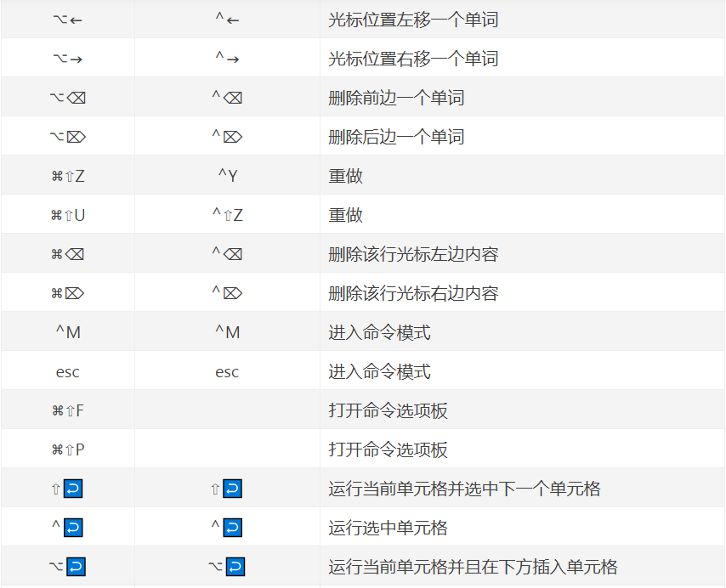726x588 pixels.
Task: Click the ^⌦ shortcut in the 删除后边一个单词 row
Action: pos(227,137)
